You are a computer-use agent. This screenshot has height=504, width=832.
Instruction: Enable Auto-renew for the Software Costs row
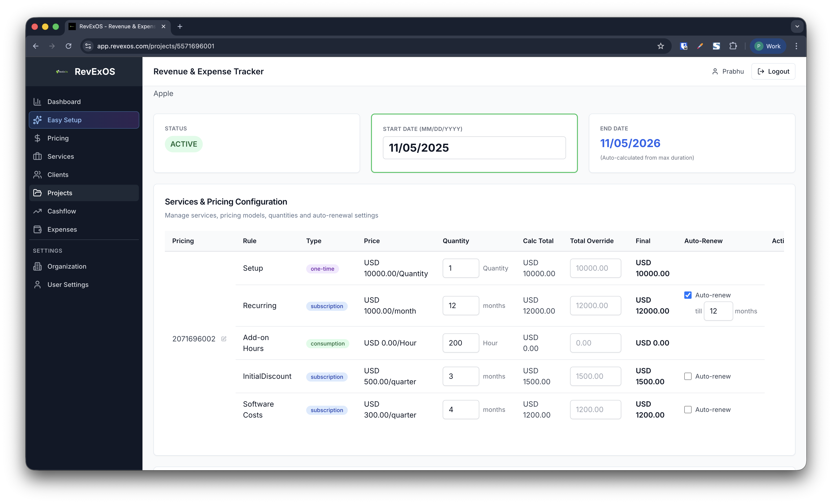pyautogui.click(x=687, y=410)
